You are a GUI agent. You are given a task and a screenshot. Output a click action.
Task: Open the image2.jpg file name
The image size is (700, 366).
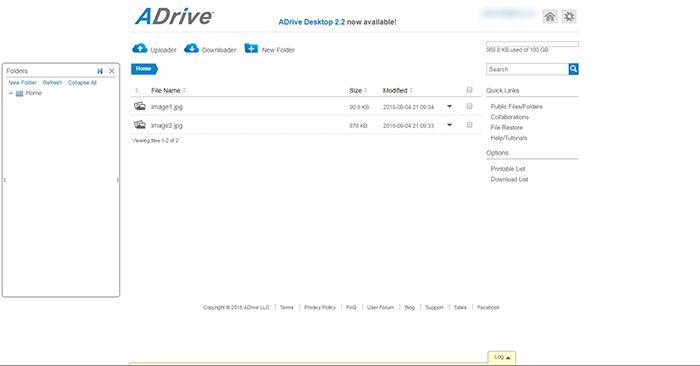[167, 126]
